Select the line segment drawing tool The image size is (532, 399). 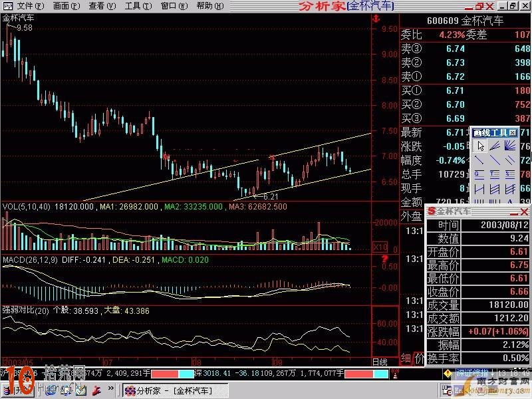pyautogui.click(x=479, y=160)
